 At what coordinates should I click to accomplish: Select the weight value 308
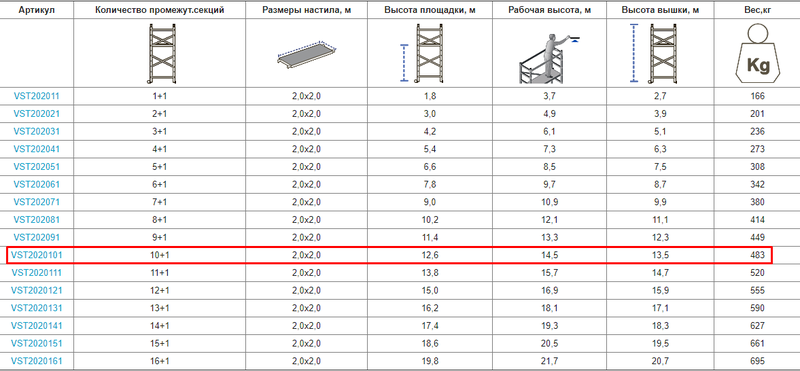pos(758,167)
